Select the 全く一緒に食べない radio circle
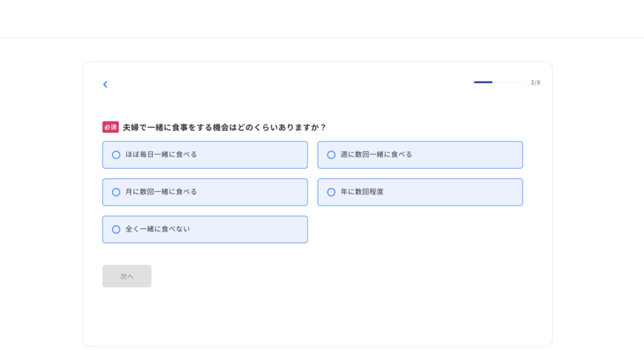The height and width of the screenshot is (350, 644). tap(116, 230)
